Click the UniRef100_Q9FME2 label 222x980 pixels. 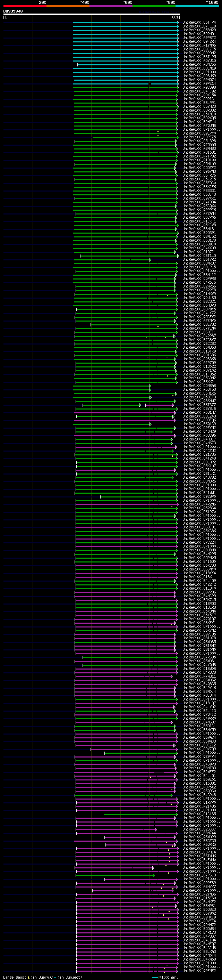coord(199,971)
